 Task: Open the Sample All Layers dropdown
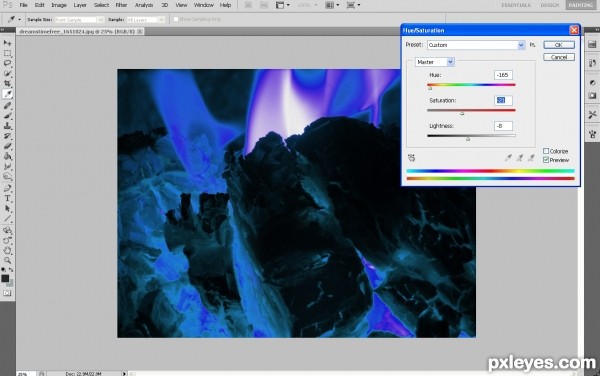point(146,20)
